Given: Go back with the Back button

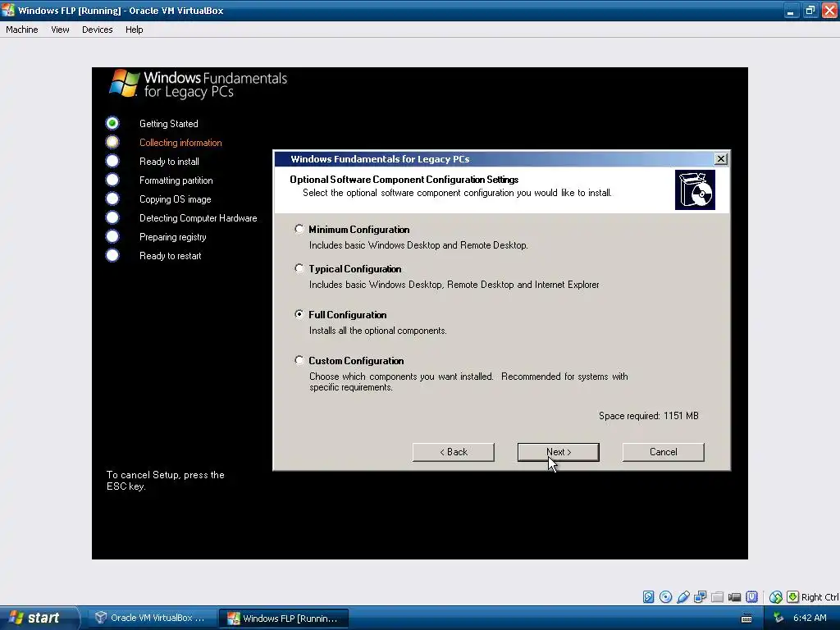Looking at the screenshot, I should point(453,452).
